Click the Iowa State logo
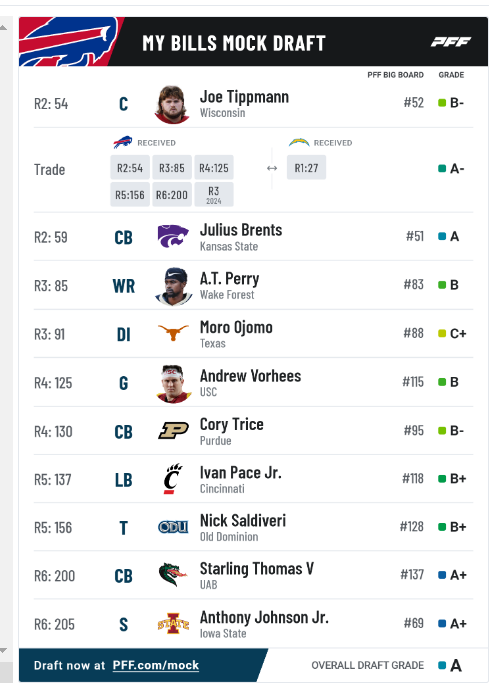 pos(173,623)
